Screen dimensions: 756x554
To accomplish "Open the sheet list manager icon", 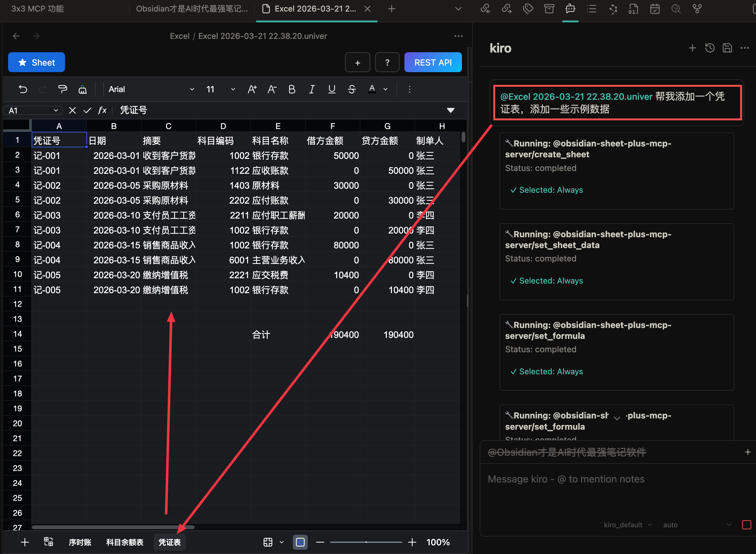I will click(48, 542).
